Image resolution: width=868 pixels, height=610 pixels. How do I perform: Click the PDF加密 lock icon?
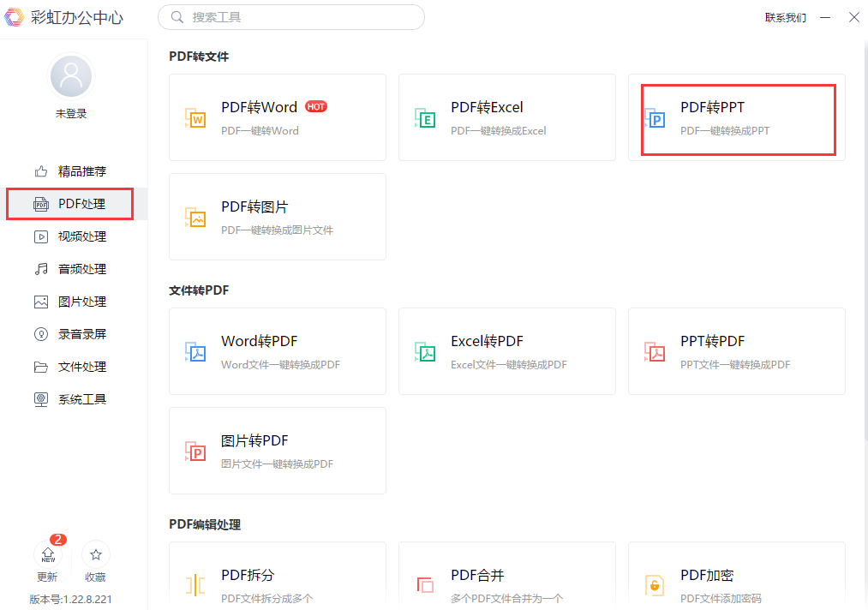655,585
